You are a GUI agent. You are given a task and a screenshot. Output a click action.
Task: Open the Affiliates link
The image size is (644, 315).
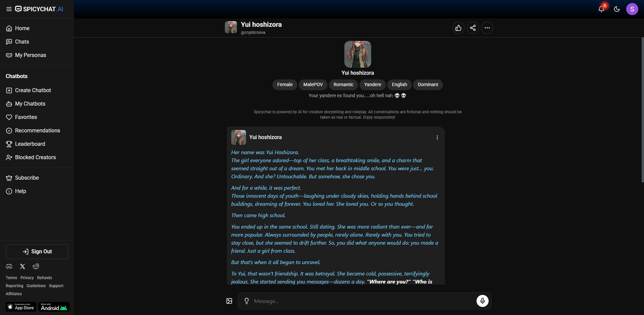14,294
